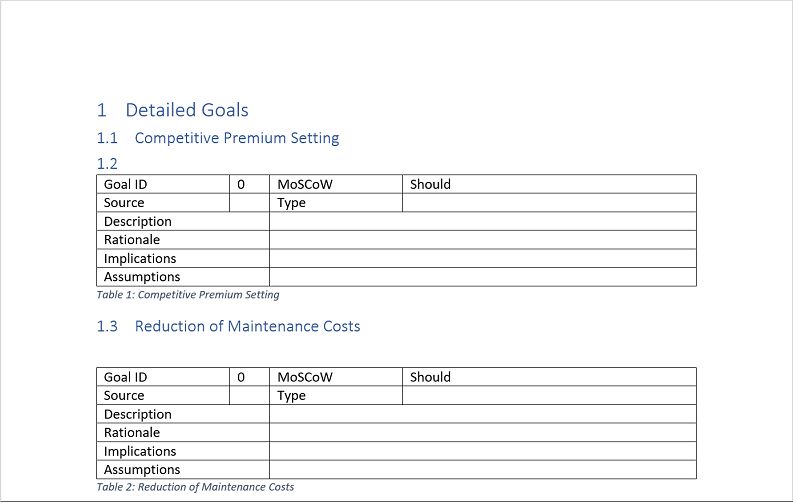Click the Table 2: Reduction of Maintenance Costs caption
The height and width of the screenshot is (502, 793).
pyautogui.click(x=195, y=487)
